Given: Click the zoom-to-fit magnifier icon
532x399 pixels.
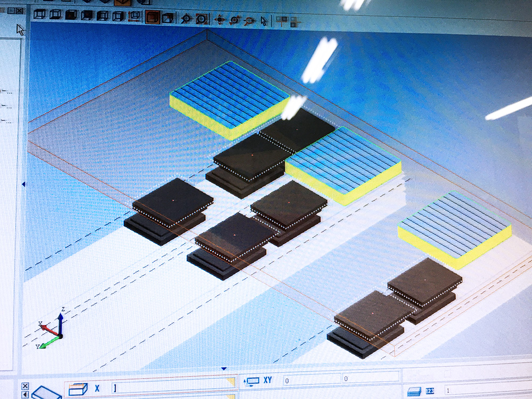Looking at the screenshot, I should tap(202, 19).
